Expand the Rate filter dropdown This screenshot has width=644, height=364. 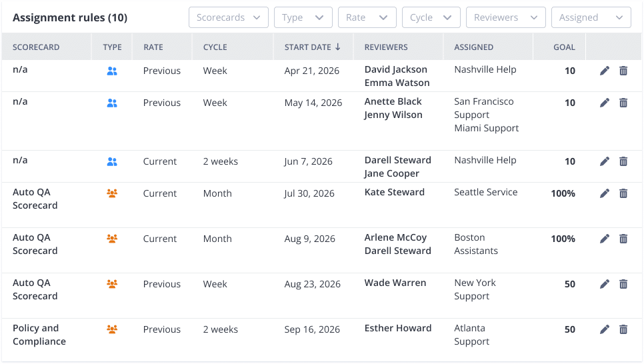(x=367, y=18)
